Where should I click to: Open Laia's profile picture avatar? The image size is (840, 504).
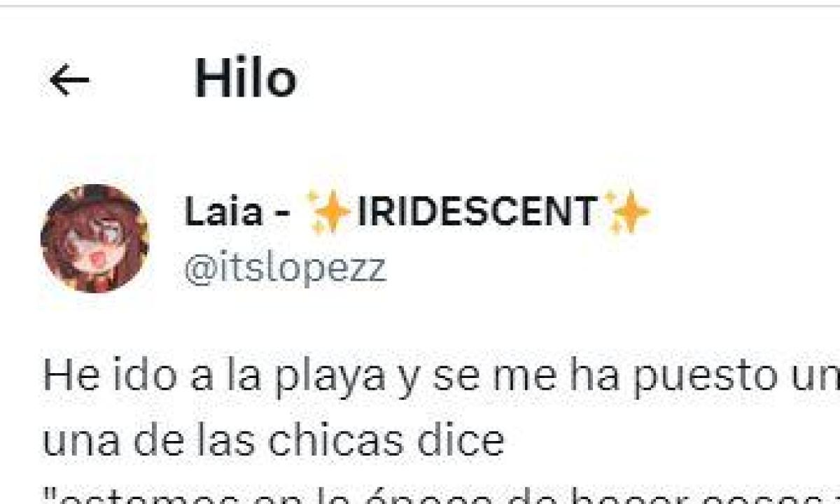[x=95, y=239]
